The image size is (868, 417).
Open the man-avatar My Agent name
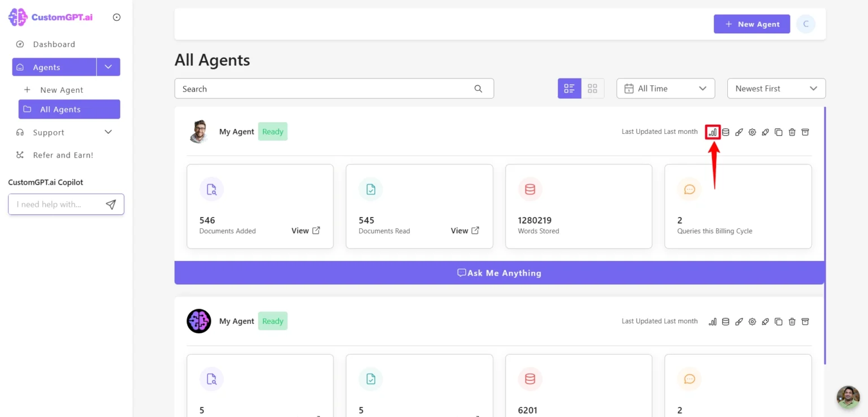pos(237,132)
